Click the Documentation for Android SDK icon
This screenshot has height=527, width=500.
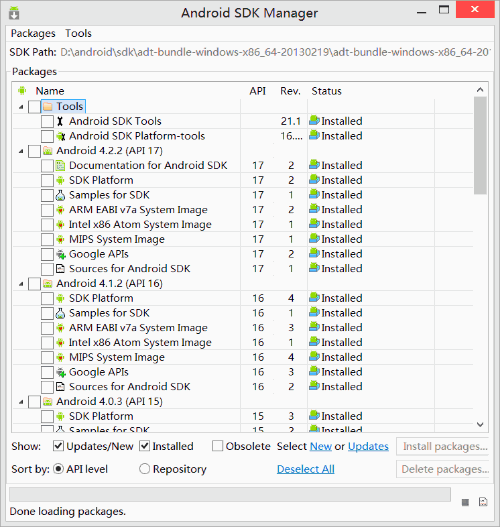(60, 165)
